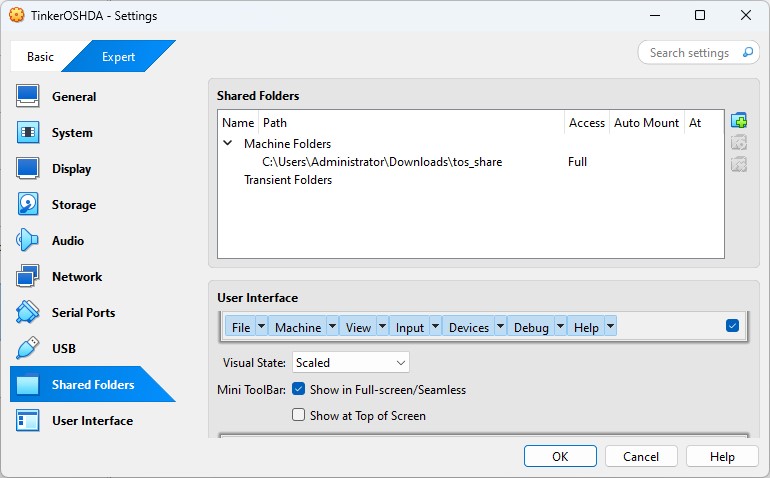Click the Name column header
Viewport: 770px width, 478px height.
click(238, 122)
